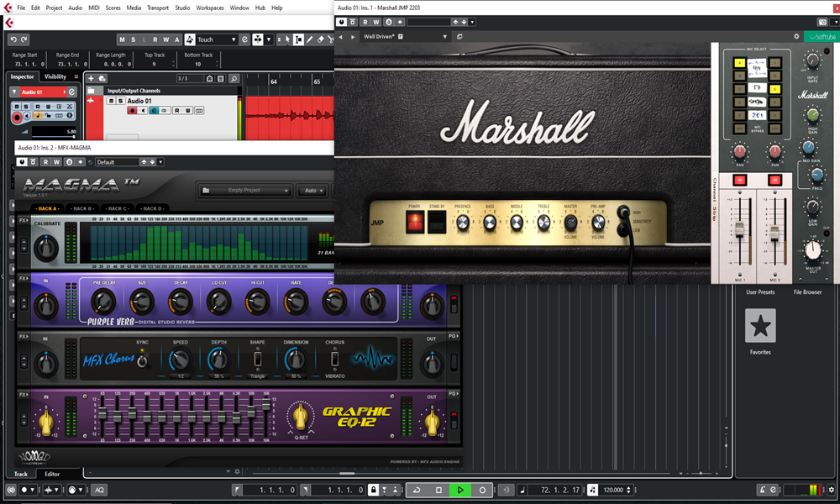Select the Range Selection tool
840x504 pixels.
[298, 39]
